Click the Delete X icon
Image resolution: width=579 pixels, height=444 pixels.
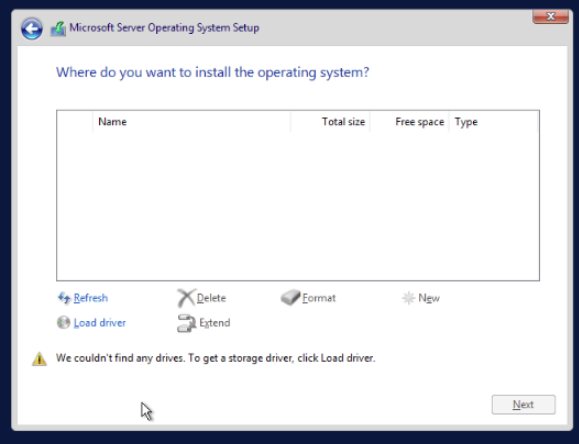point(186,298)
